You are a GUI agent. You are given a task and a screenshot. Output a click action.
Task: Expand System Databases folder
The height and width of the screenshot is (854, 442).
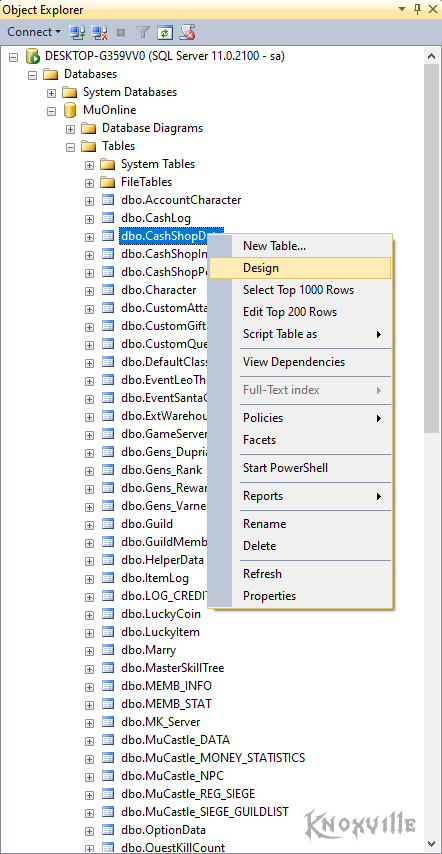tap(51, 92)
